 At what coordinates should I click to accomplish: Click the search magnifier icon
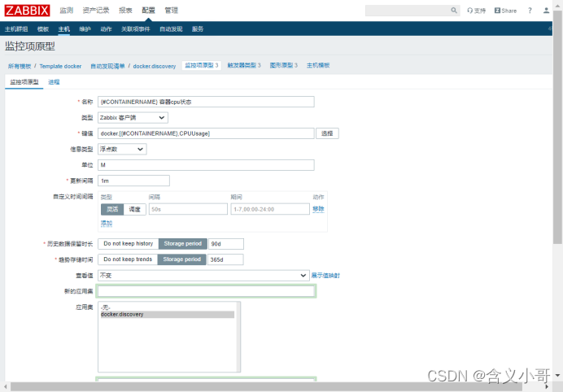pos(454,11)
